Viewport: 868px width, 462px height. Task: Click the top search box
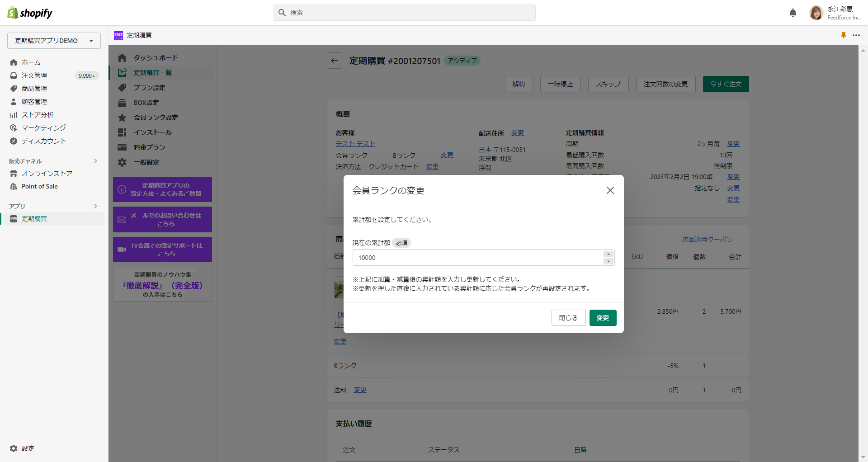(x=405, y=13)
